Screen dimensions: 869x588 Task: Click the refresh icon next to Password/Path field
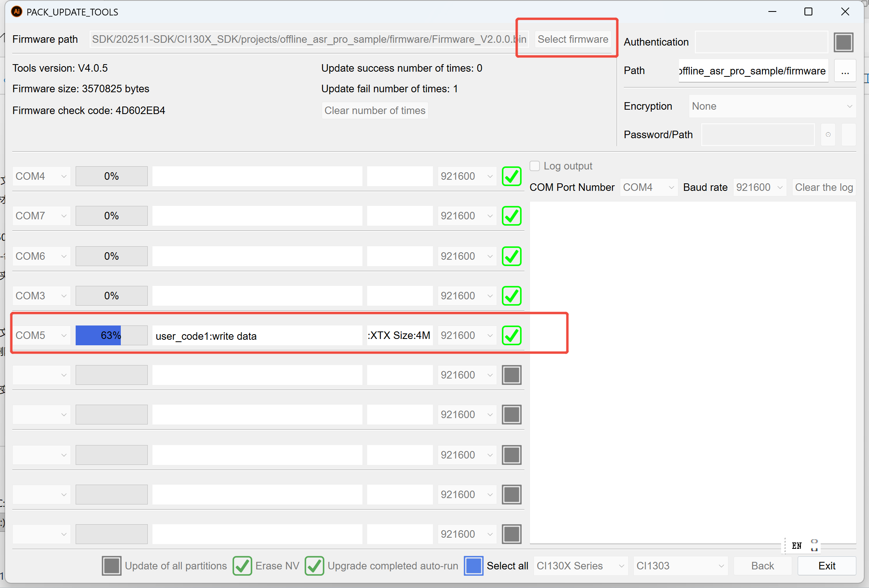[828, 135]
